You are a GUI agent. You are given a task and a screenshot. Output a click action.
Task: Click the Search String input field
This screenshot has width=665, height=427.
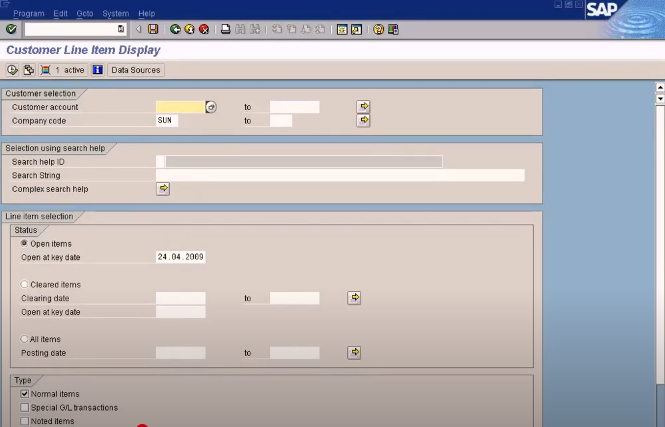(x=340, y=175)
